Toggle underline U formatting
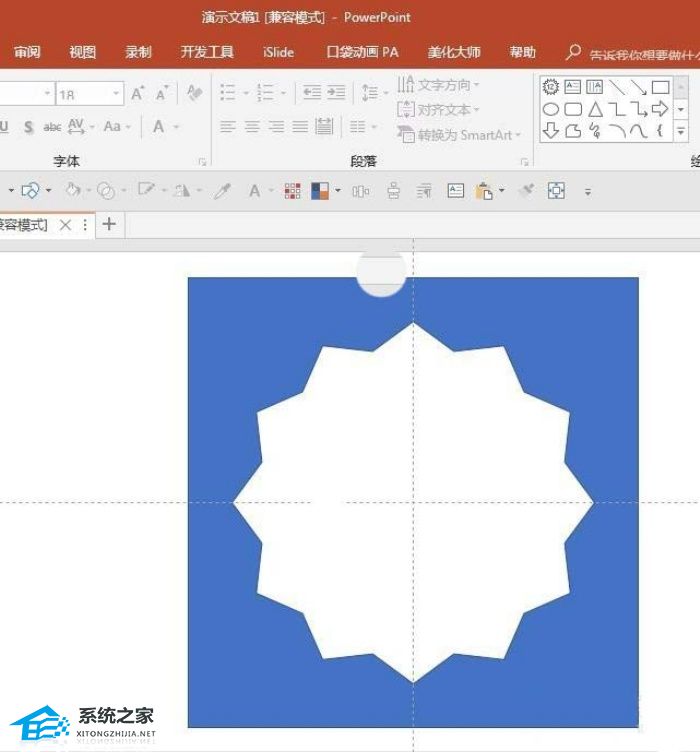The width and height of the screenshot is (700, 752). (4, 127)
